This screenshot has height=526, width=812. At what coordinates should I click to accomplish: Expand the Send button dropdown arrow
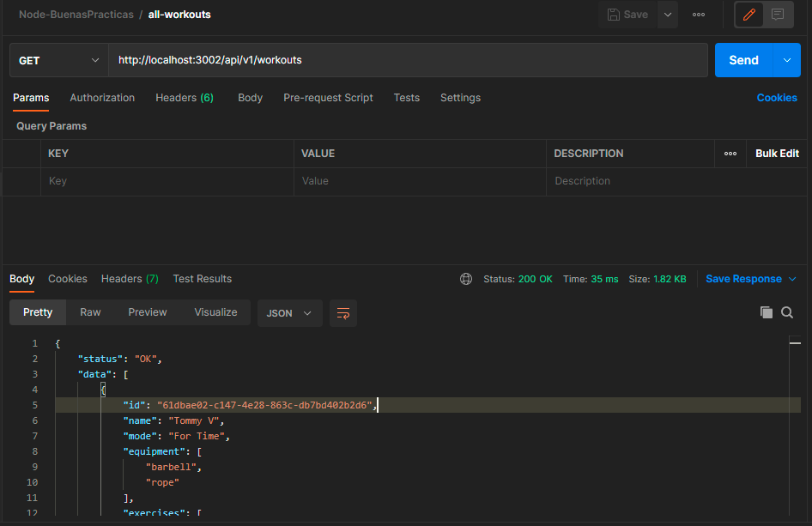click(786, 60)
